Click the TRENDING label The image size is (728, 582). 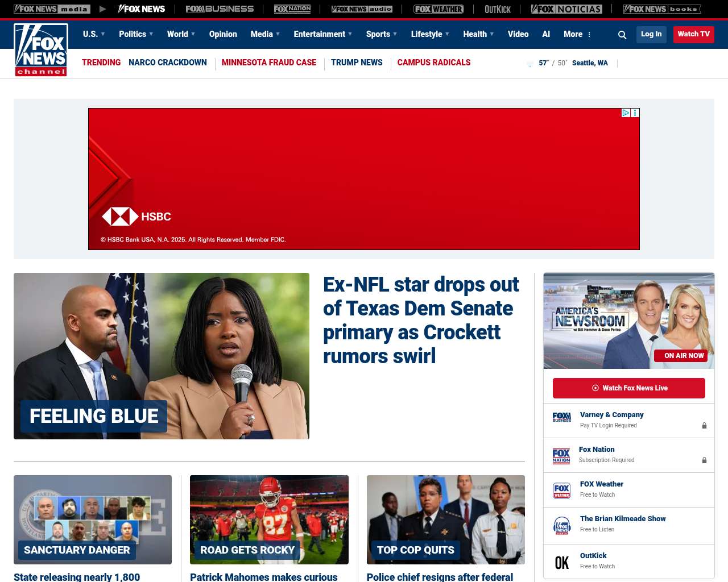(x=101, y=63)
